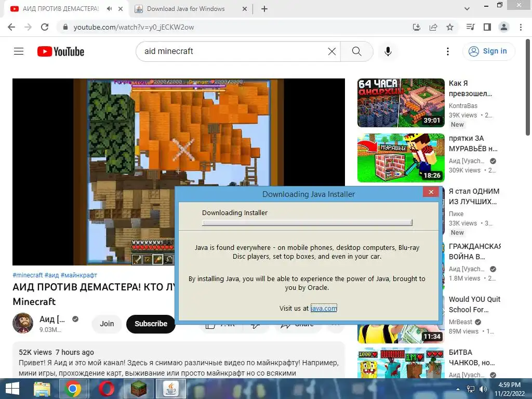
Task: Select the Java installer taskbar icon
Action: (170, 389)
